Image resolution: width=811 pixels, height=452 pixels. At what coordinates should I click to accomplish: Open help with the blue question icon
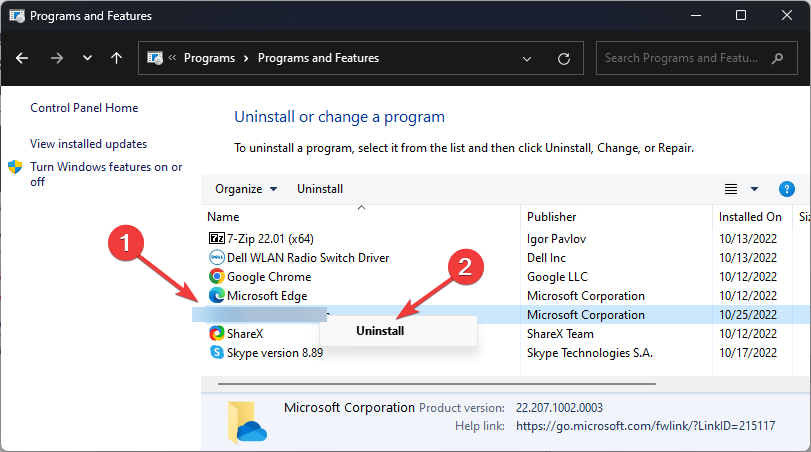click(x=787, y=189)
